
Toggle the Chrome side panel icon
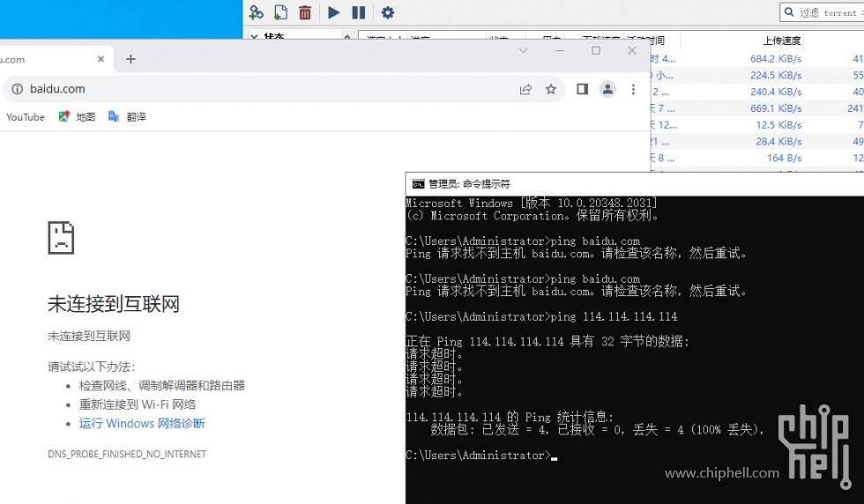coord(583,89)
